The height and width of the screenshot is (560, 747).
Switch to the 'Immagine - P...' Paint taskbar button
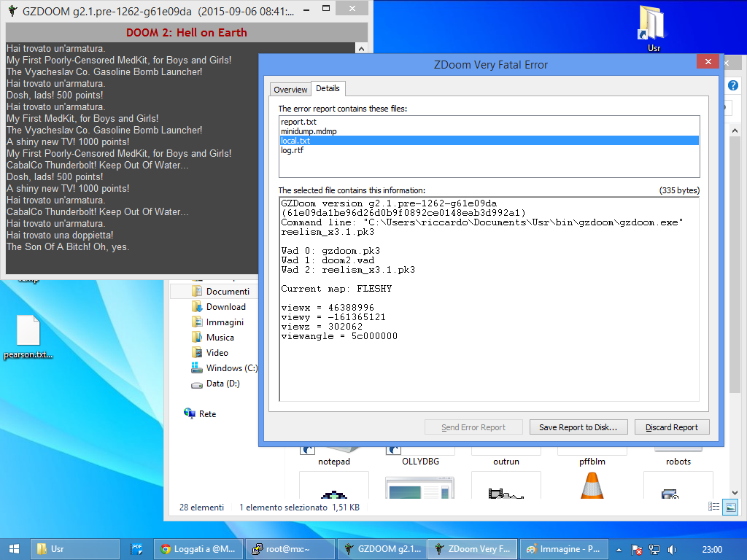coord(564,549)
